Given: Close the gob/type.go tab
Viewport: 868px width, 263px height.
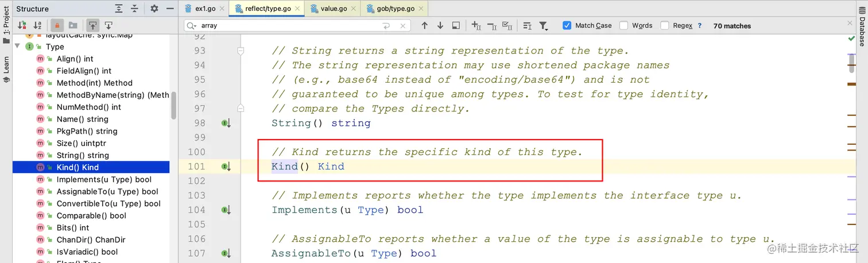Looking at the screenshot, I should [422, 9].
